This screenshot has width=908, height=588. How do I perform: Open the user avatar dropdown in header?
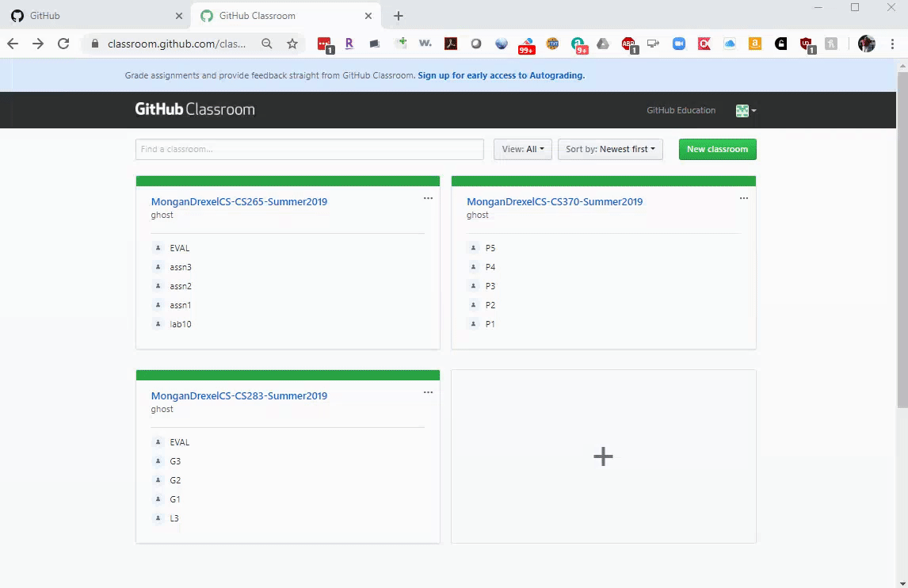coord(746,111)
